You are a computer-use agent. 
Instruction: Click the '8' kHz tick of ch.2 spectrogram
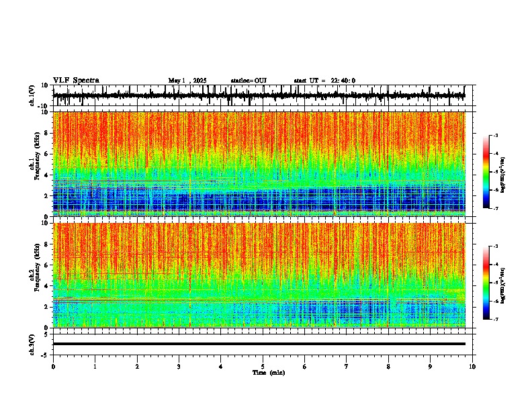click(46, 244)
